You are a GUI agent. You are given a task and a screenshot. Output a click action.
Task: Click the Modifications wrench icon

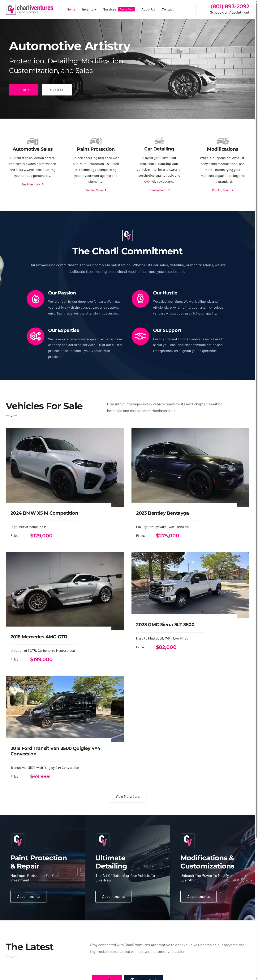[x=223, y=141]
